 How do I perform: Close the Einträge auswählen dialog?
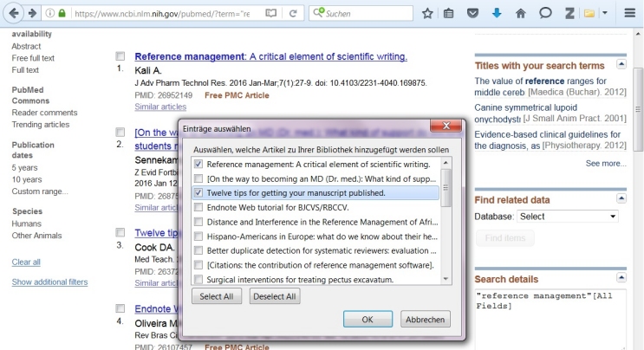point(446,126)
